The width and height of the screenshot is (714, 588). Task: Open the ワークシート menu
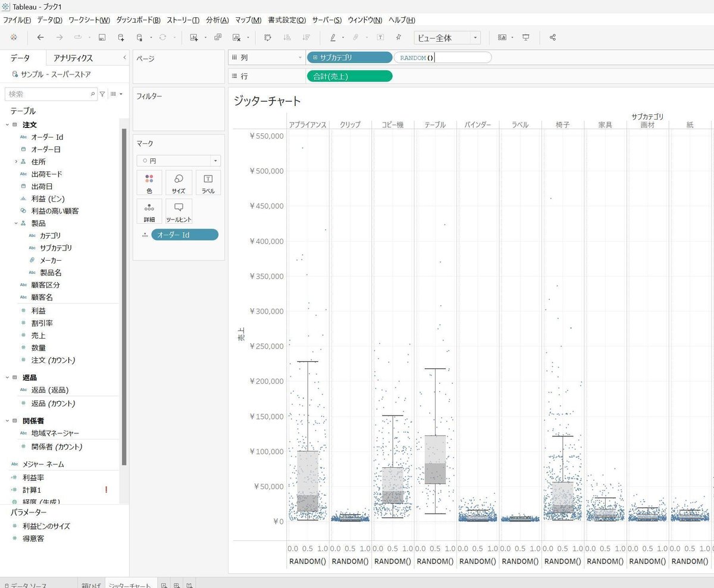(x=89, y=20)
